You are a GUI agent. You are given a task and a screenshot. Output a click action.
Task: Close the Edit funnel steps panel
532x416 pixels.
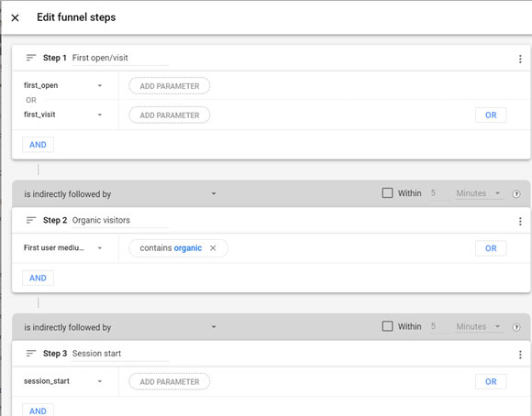point(15,17)
